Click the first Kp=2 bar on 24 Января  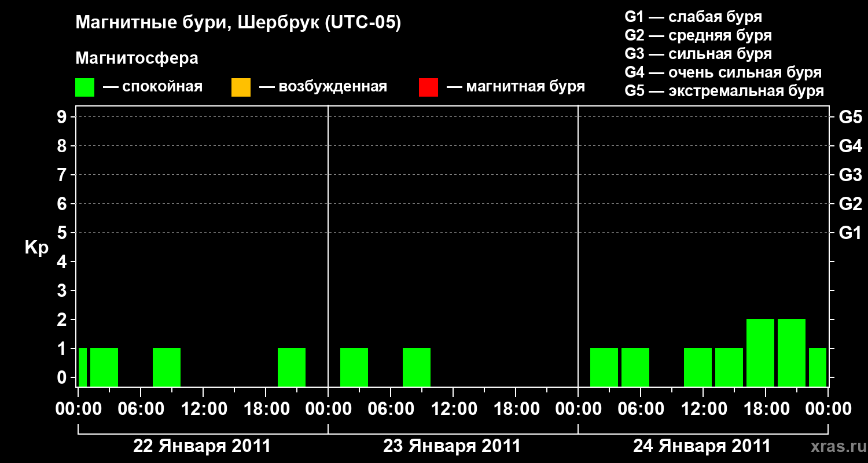(760, 352)
